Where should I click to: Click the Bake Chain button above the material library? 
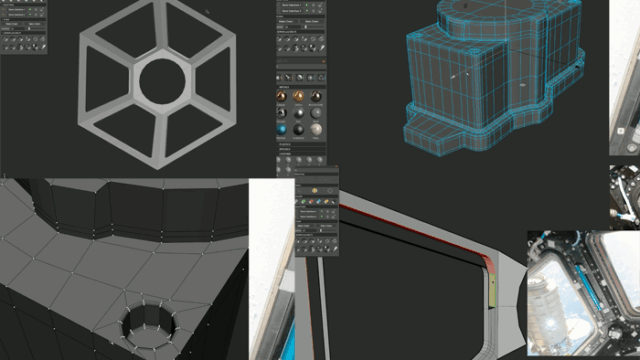312,21
